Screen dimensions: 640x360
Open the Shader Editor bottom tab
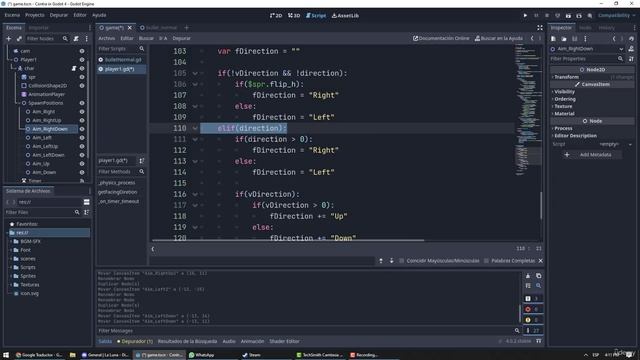coord(284,341)
